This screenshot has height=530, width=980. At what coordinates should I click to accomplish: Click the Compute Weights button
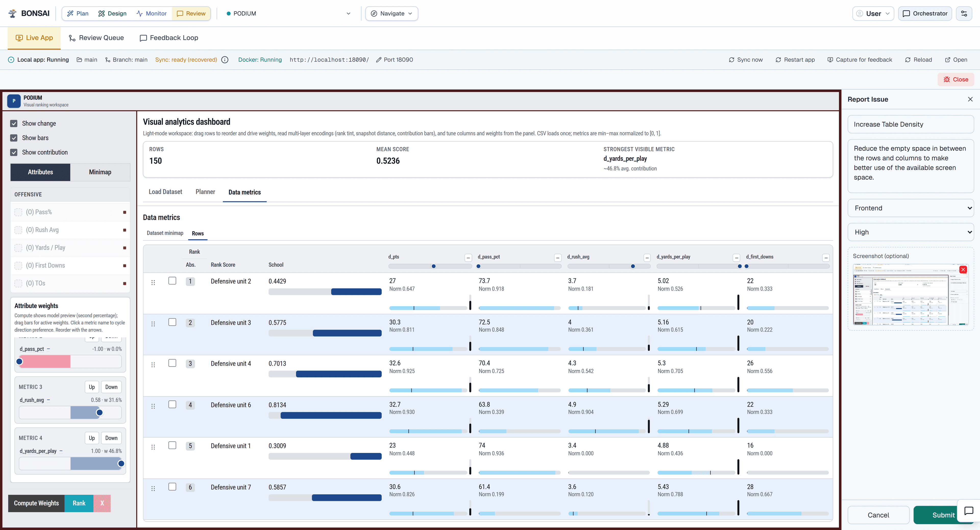36,503
